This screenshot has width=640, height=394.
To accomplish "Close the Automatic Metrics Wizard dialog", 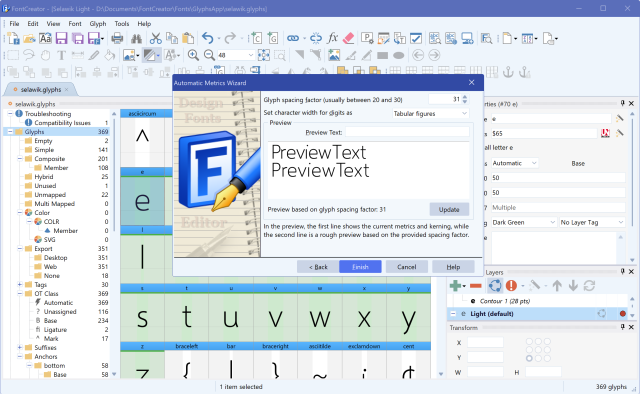I will 471,82.
